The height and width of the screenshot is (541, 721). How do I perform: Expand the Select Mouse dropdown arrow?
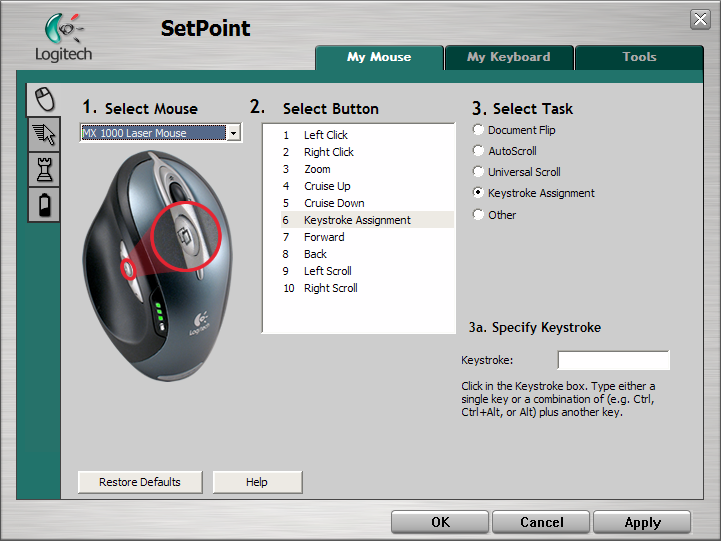point(233,133)
